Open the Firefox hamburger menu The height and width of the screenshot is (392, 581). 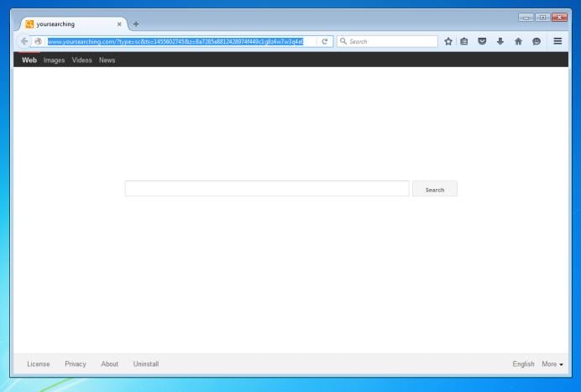point(557,41)
